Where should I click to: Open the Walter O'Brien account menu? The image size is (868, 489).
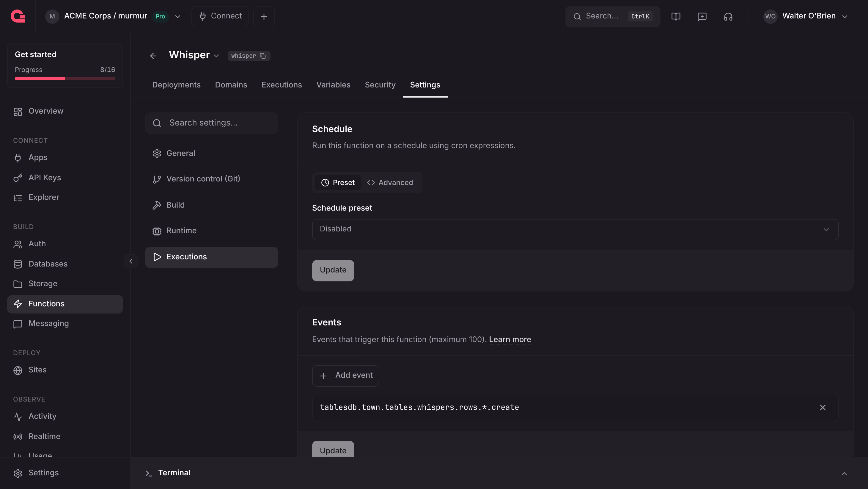pyautogui.click(x=806, y=16)
